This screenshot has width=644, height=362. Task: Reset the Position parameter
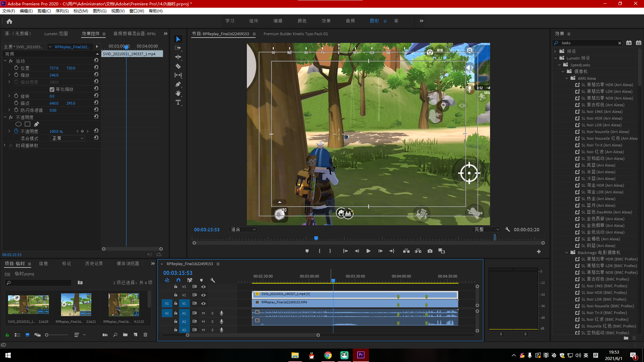click(96, 68)
